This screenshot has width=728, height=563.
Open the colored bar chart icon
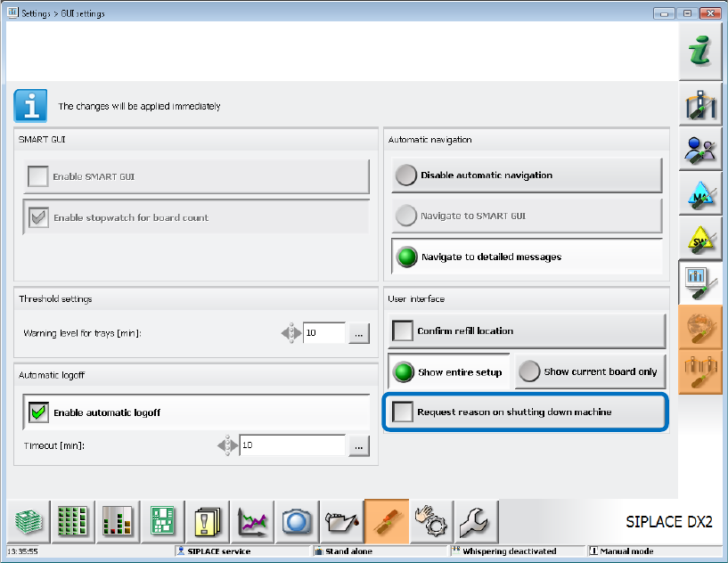(118, 521)
